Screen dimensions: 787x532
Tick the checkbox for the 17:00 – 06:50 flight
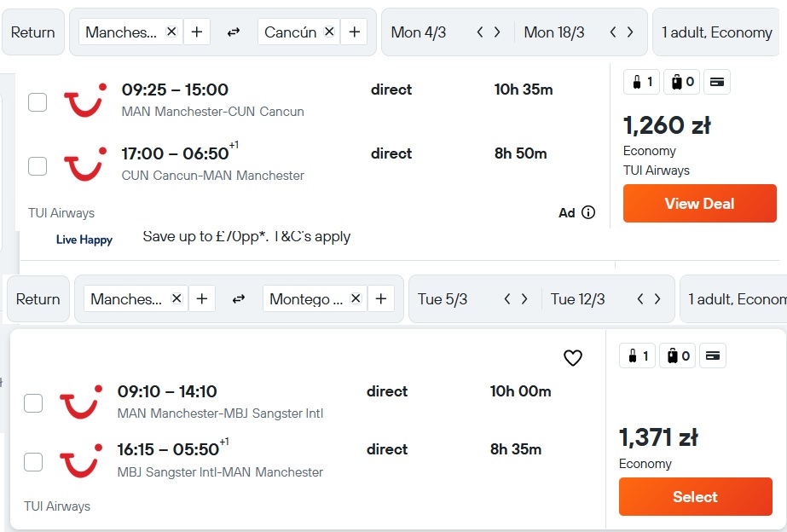point(38,166)
